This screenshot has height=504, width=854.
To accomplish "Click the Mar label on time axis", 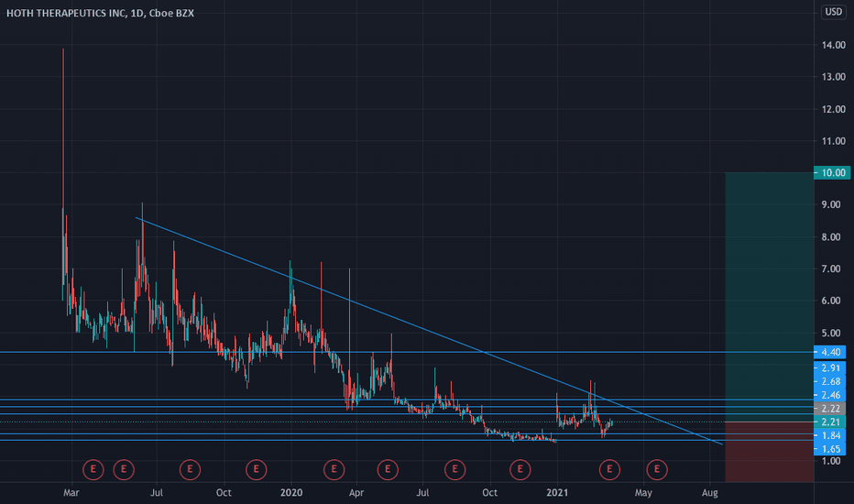I will 71,493.
